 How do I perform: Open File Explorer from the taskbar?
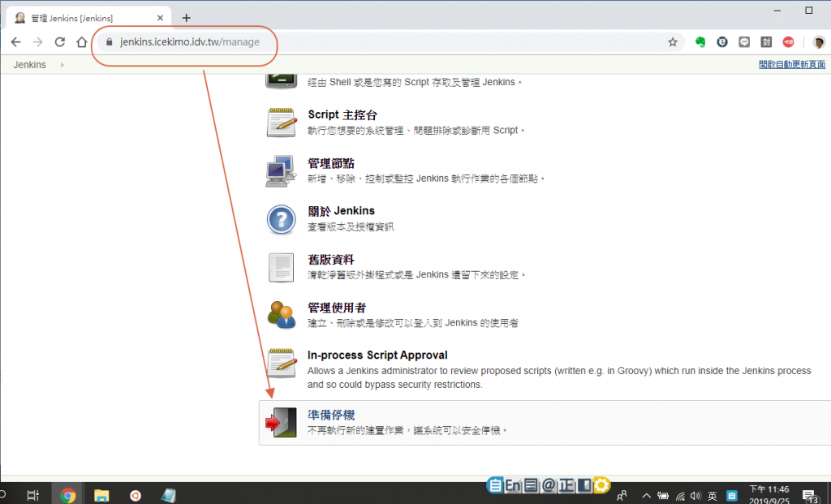101,495
